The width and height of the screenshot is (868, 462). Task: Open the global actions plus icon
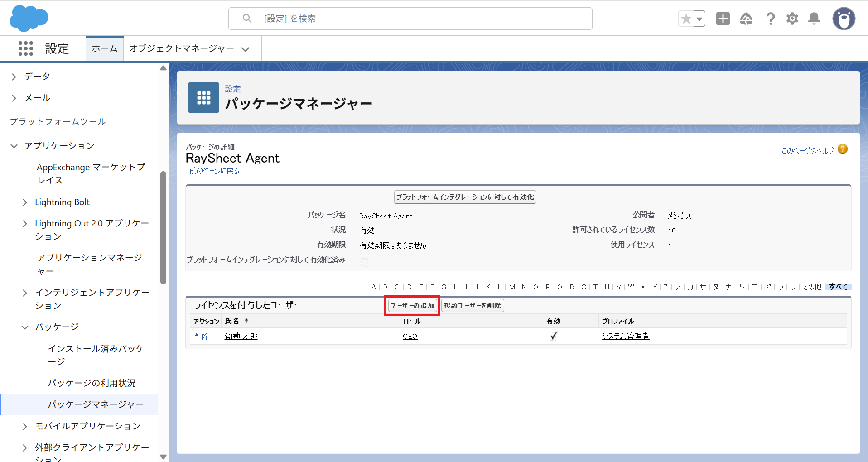pyautogui.click(x=723, y=19)
